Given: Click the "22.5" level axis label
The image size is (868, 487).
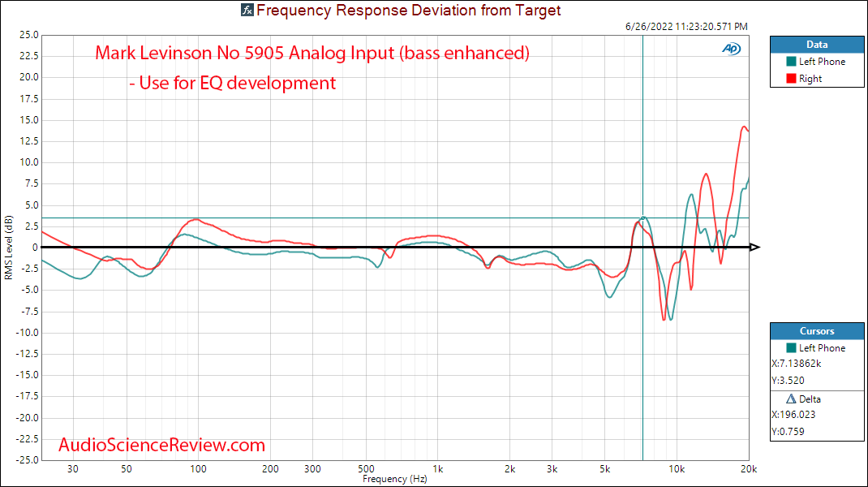Looking at the screenshot, I should point(28,56).
